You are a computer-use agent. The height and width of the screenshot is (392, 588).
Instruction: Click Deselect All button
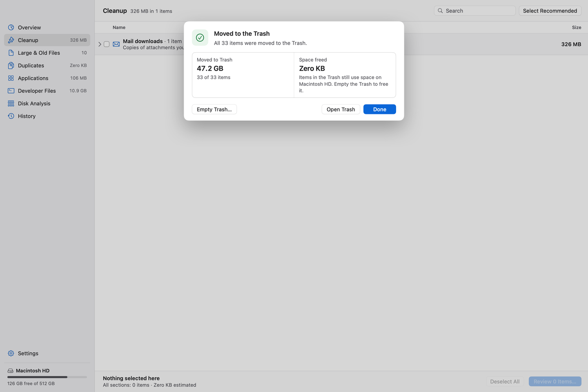click(x=505, y=381)
